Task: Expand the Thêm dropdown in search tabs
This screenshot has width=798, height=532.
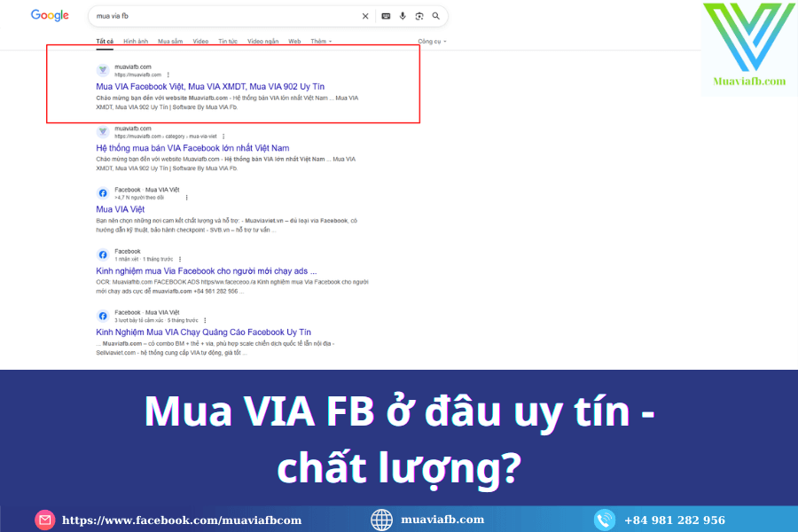Action: (x=321, y=41)
